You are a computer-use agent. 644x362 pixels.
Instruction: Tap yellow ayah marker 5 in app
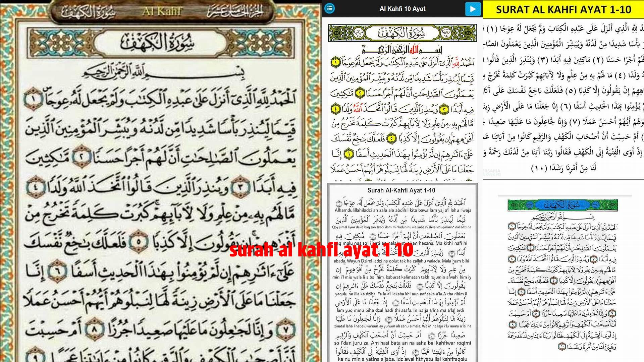[391, 138]
